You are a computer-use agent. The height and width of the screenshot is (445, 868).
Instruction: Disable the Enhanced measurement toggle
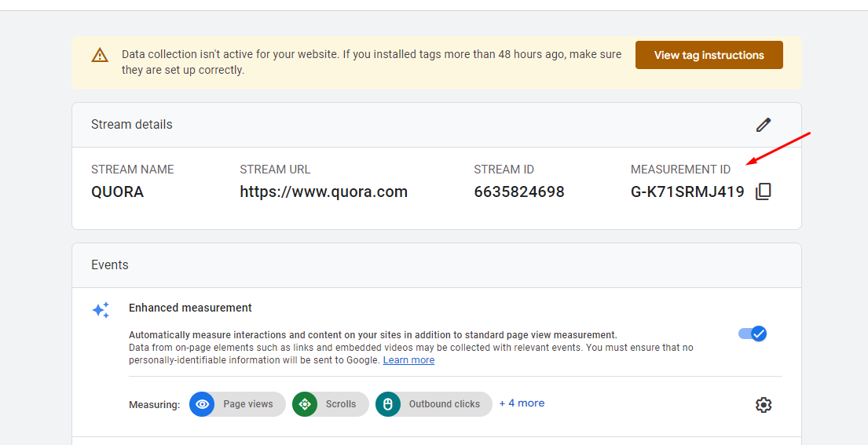753,334
